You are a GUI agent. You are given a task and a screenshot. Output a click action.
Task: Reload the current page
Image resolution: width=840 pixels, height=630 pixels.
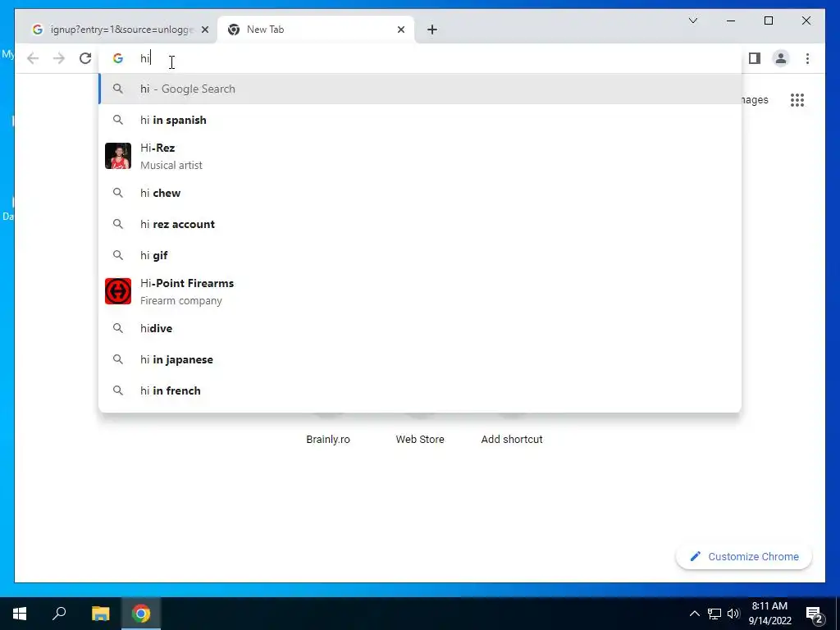pyautogui.click(x=85, y=58)
